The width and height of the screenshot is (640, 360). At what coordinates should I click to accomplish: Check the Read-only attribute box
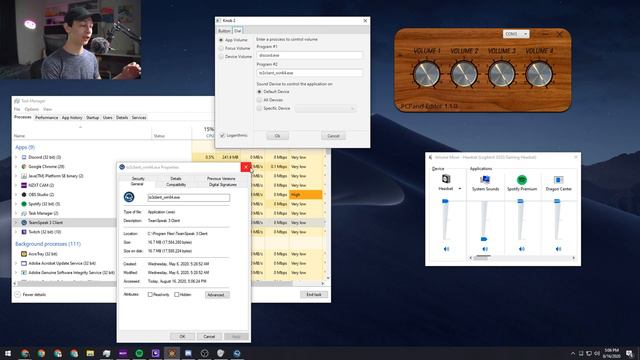coord(150,294)
